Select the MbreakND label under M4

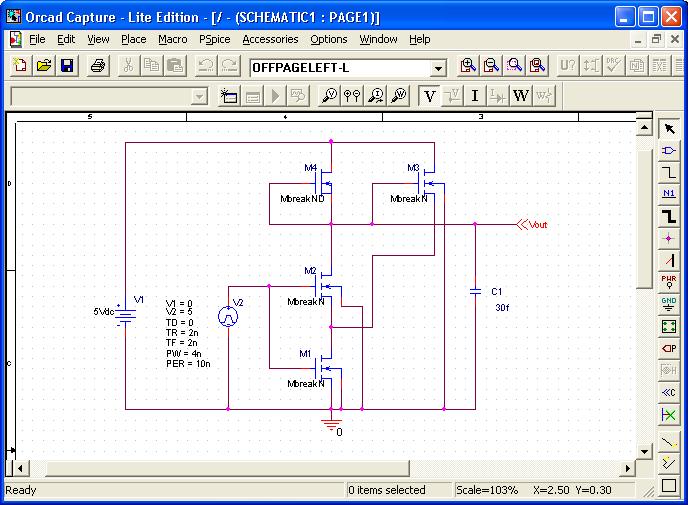(302, 199)
